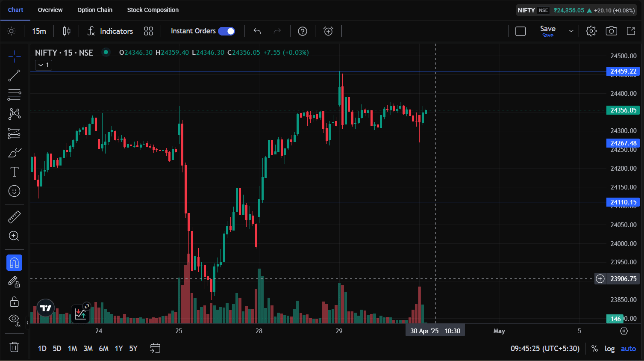
Task: Toggle percent scale mode
Action: [x=594, y=349]
